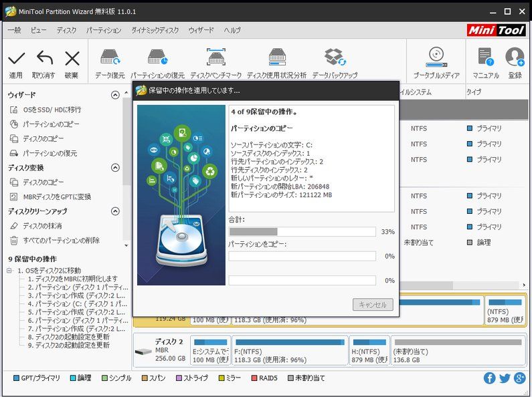Open the Facebook share icon
Screen dimensions: 532x397
pos(489,378)
